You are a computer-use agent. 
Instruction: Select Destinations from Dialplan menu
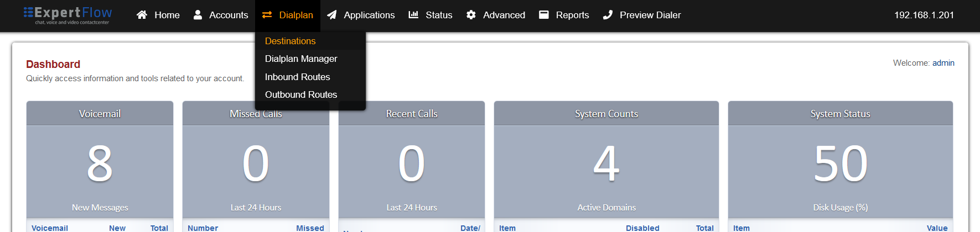(x=290, y=41)
